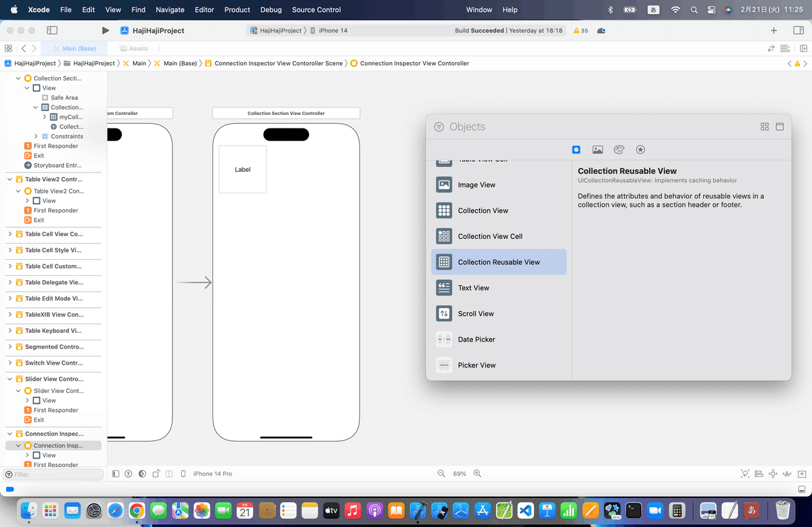The image size is (812, 527).
Task: Expand Switch View Controller scene
Action: pos(10,363)
